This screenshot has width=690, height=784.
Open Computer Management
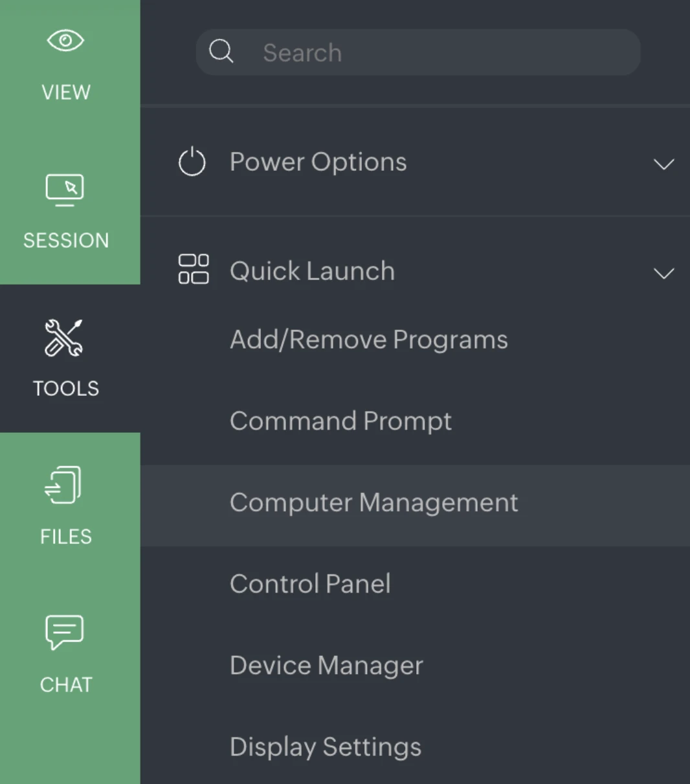coord(373,503)
